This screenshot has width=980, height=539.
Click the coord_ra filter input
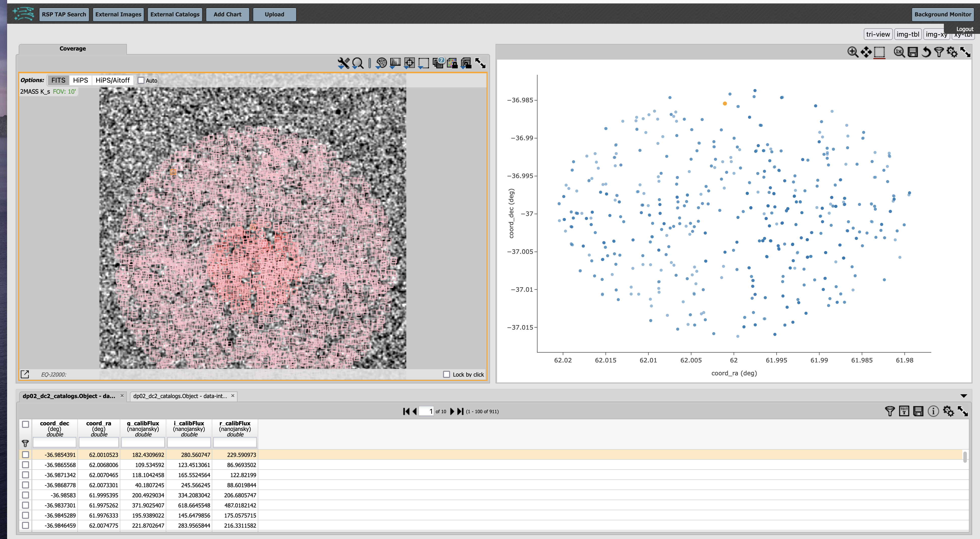pos(99,443)
